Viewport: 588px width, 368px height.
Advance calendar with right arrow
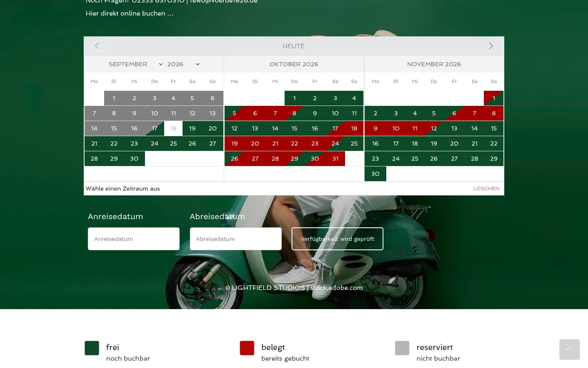491,46
